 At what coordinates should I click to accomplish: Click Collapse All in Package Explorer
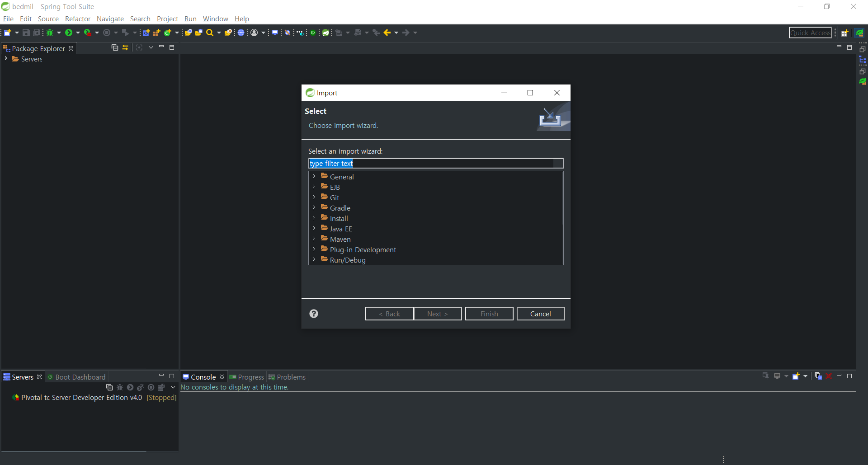coord(115,47)
